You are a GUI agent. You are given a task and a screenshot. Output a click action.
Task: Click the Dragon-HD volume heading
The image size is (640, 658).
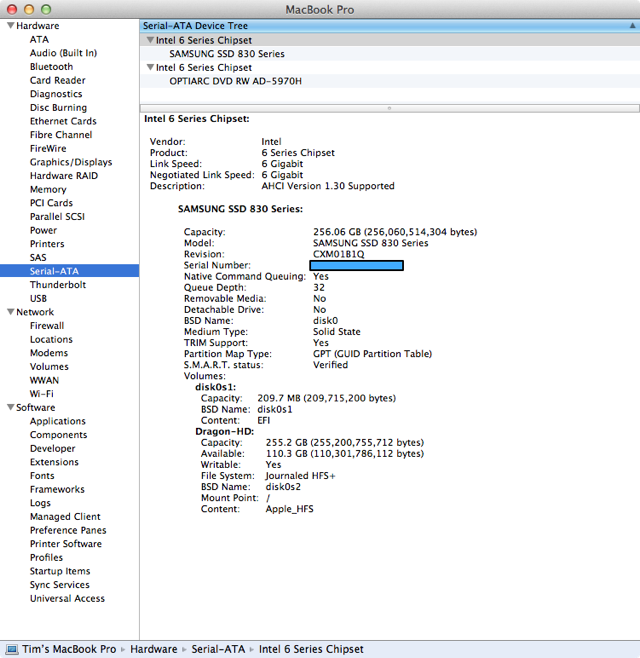coord(225,431)
